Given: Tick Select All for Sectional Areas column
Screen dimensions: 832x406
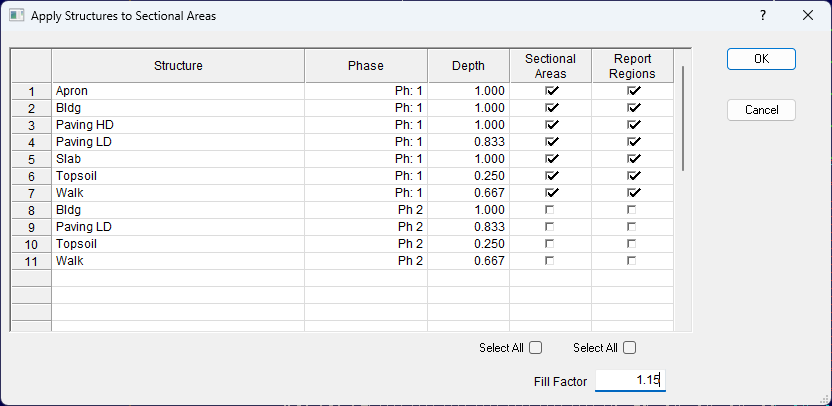Looking at the screenshot, I should tap(536, 348).
